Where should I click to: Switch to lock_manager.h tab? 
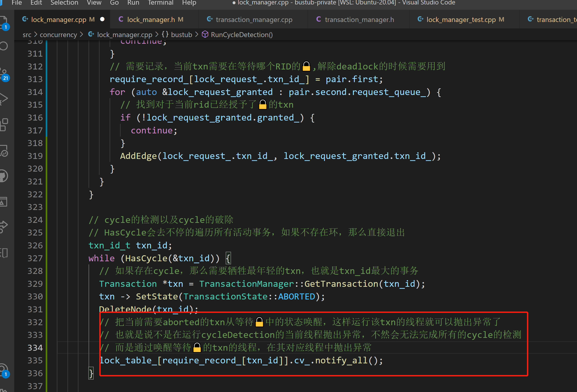(x=151, y=19)
